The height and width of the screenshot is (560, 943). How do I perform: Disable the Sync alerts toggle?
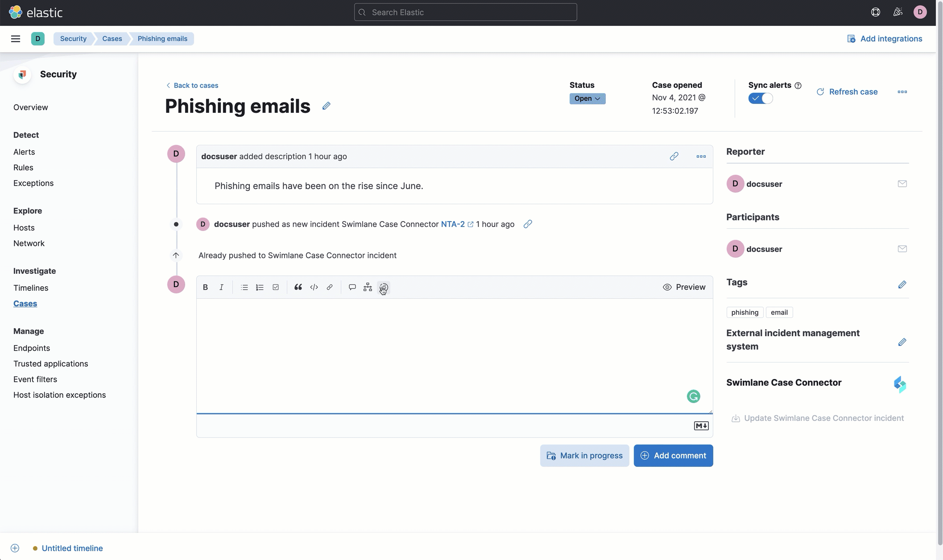761,98
